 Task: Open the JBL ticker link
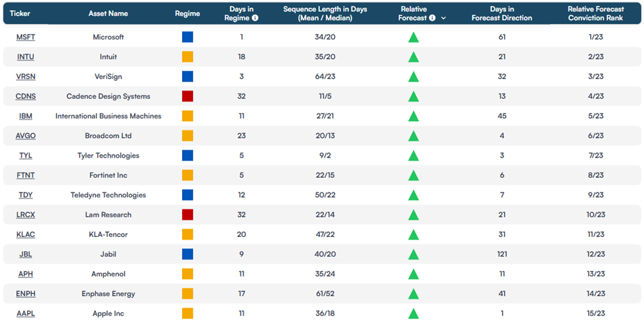26,254
